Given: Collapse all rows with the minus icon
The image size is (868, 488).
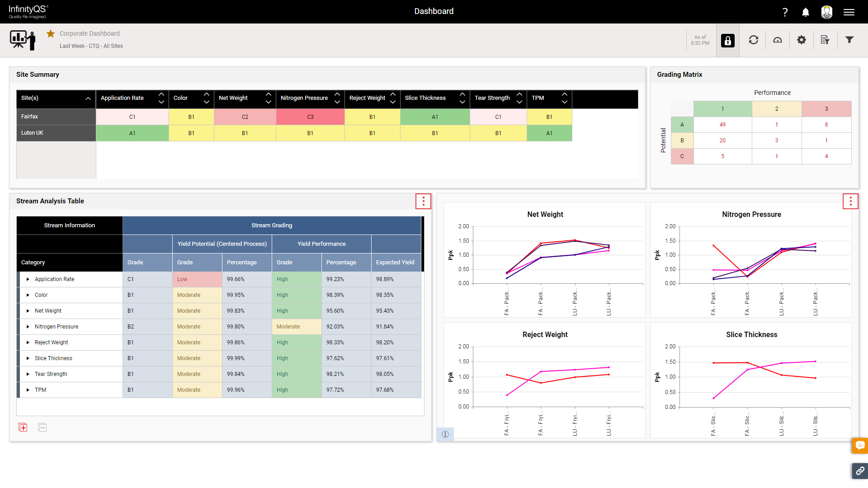Looking at the screenshot, I should [42, 427].
